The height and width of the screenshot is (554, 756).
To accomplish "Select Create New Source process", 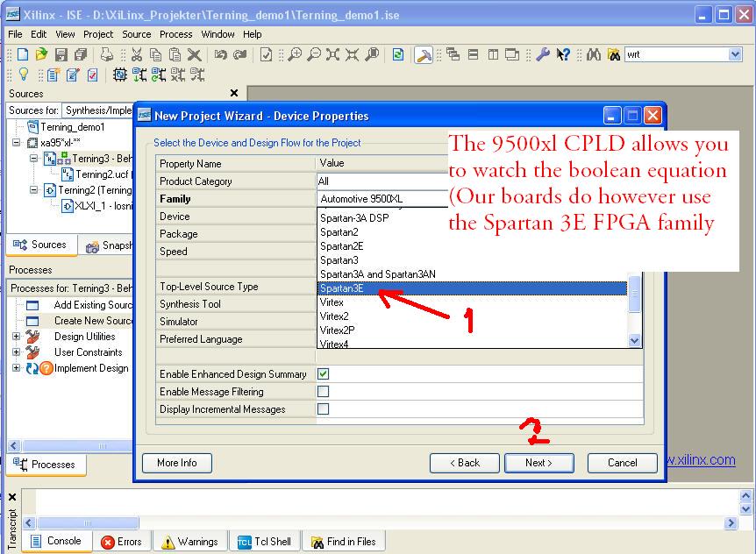I will pos(93,321).
